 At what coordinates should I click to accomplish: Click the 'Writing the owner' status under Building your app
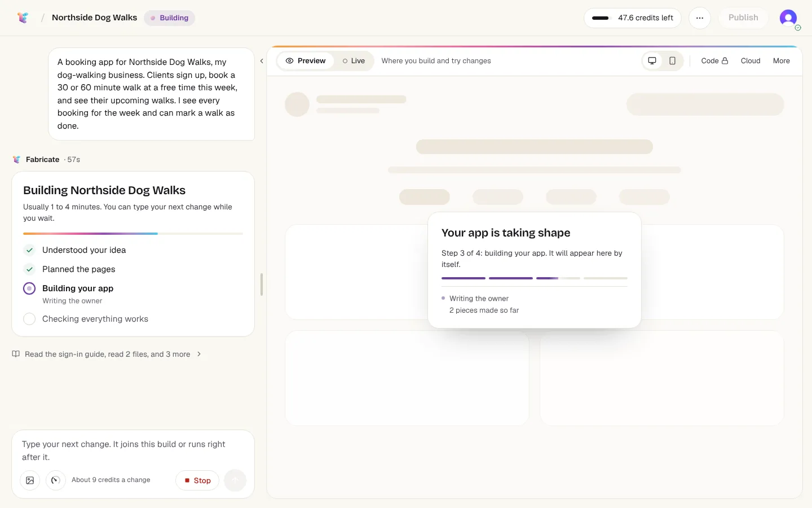click(72, 301)
